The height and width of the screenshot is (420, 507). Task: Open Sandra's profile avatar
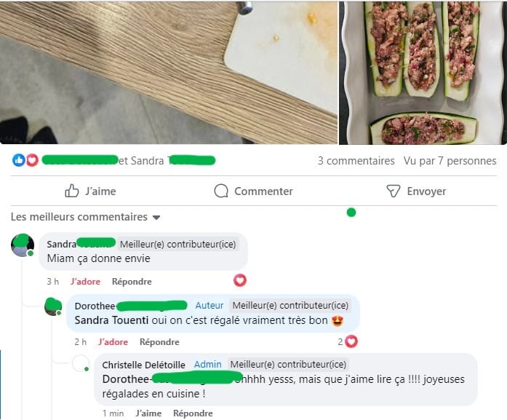pyautogui.click(x=23, y=245)
